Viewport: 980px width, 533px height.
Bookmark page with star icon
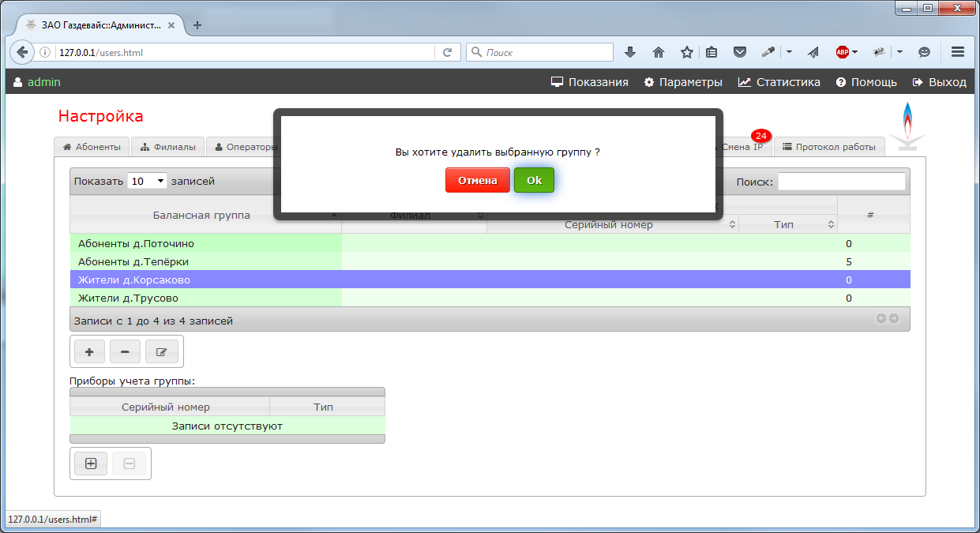687,52
